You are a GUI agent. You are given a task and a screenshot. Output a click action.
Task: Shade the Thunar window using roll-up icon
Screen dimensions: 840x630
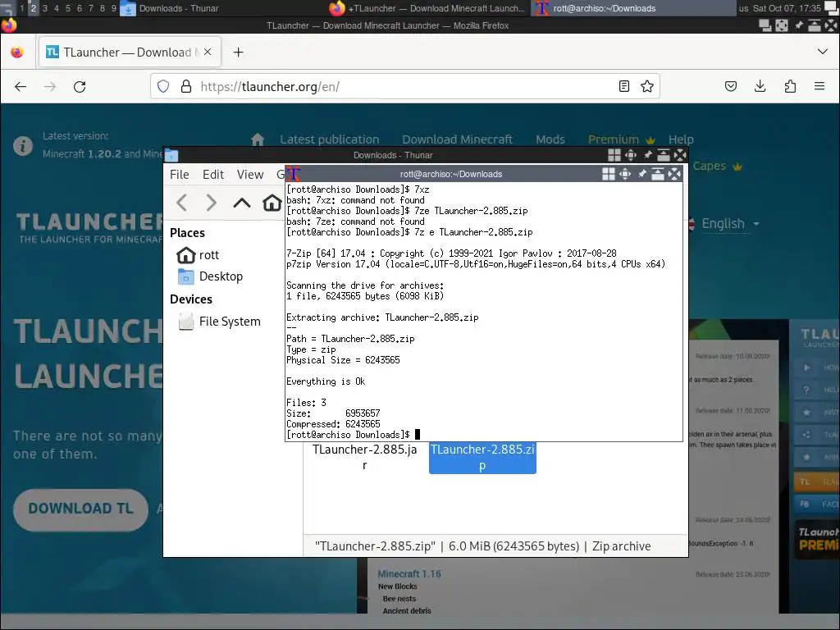(x=663, y=155)
